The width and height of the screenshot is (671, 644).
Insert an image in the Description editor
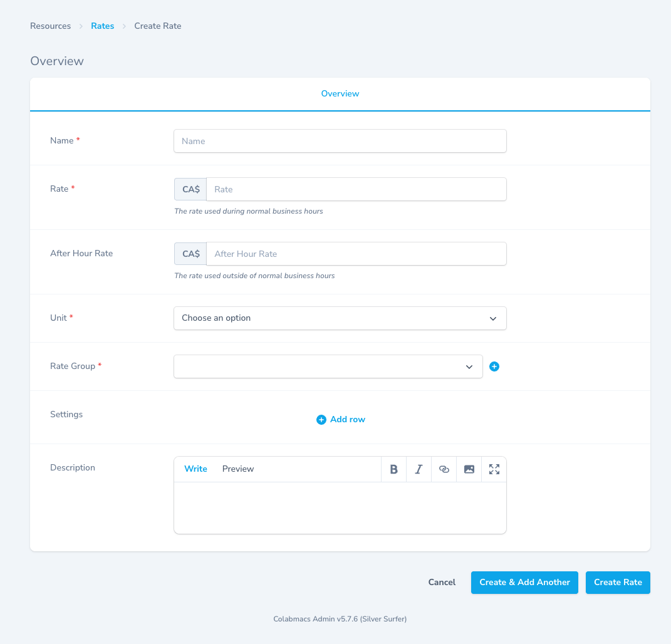pos(469,469)
